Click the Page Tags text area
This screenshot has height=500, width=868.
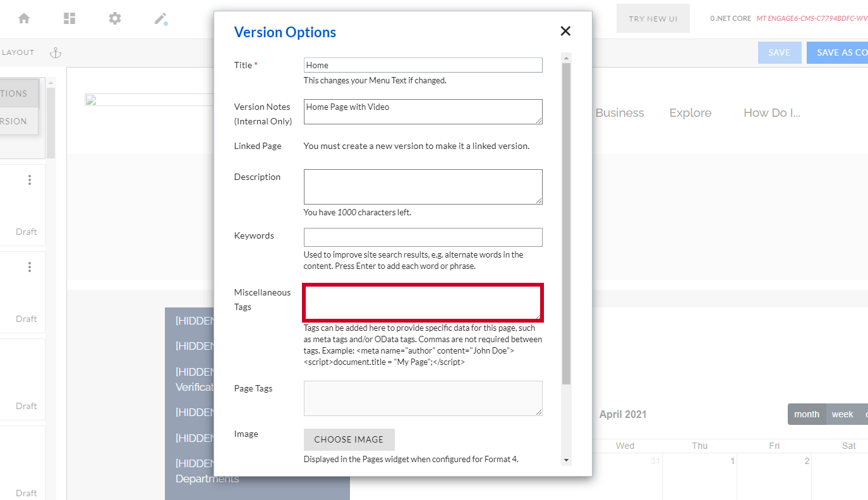click(x=423, y=398)
